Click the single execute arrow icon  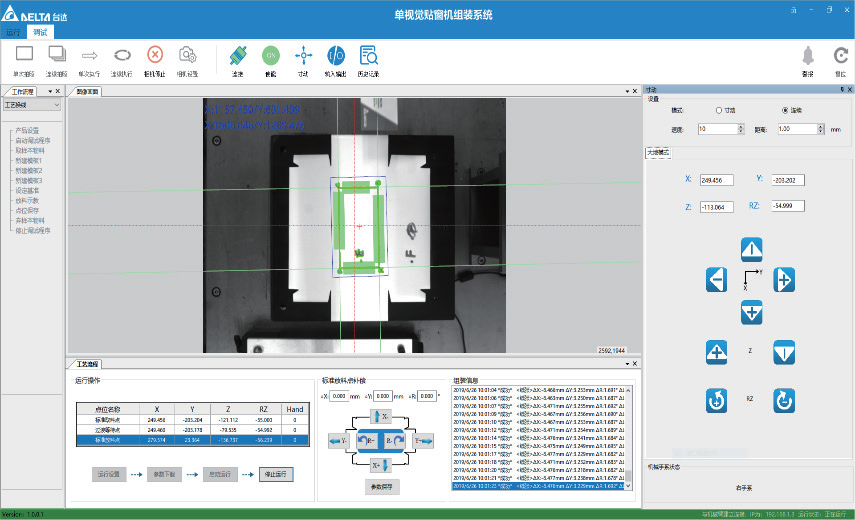click(x=89, y=55)
